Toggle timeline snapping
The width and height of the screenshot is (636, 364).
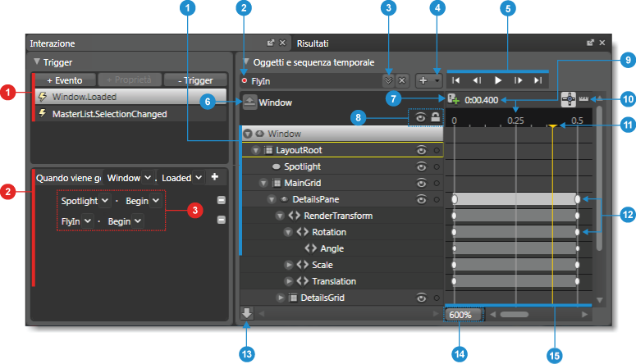[x=568, y=99]
